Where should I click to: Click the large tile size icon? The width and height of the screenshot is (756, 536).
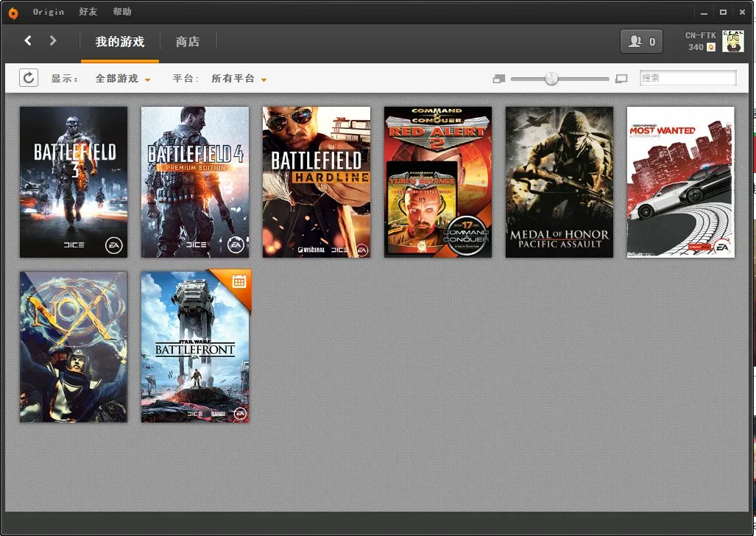click(x=621, y=79)
